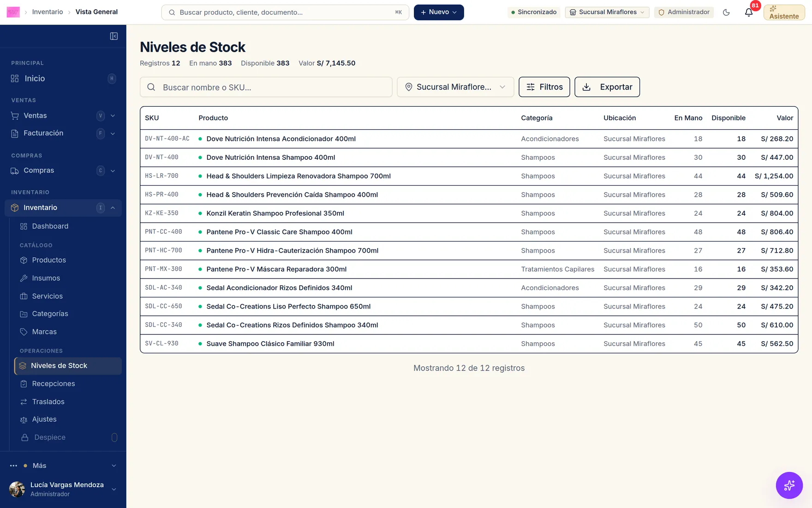Click the Sincronizado status indicator
This screenshot has height=508, width=812.
(x=534, y=12)
